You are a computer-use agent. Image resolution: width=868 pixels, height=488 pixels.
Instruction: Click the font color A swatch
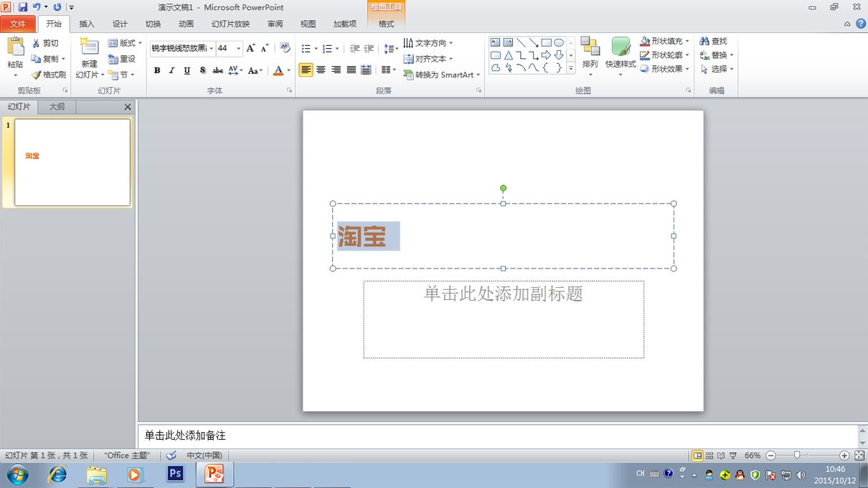point(278,70)
